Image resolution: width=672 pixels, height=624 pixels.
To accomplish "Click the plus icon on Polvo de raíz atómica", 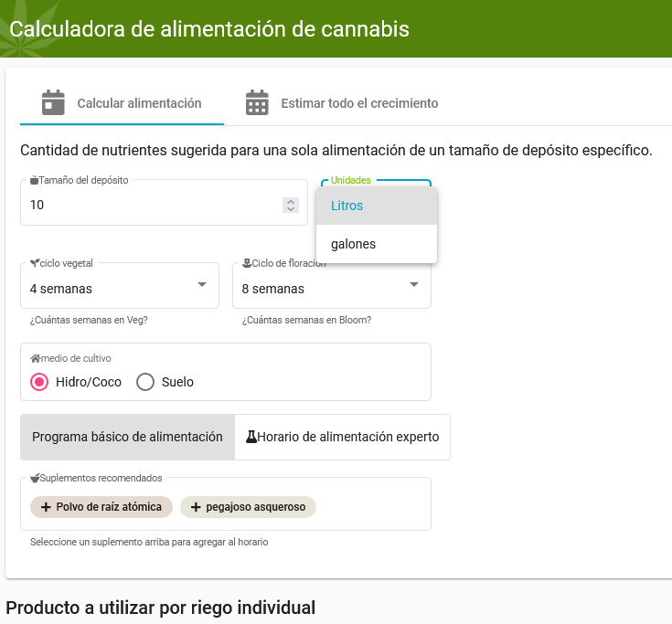I will click(46, 507).
